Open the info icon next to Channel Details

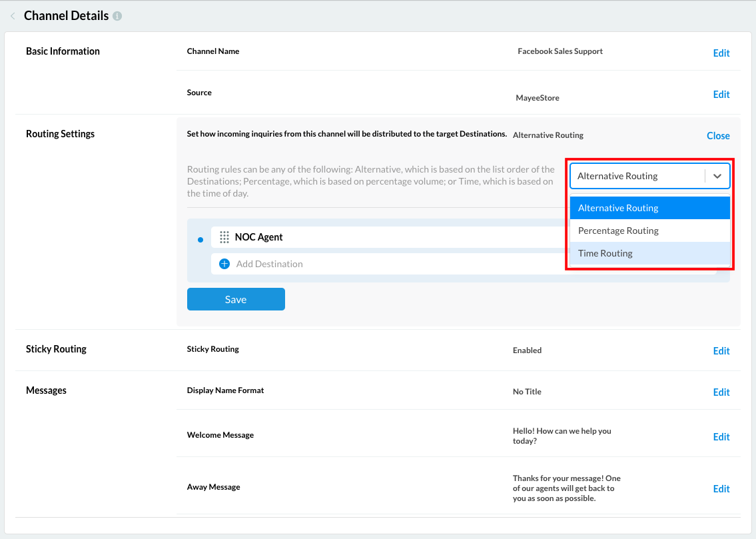117,16
